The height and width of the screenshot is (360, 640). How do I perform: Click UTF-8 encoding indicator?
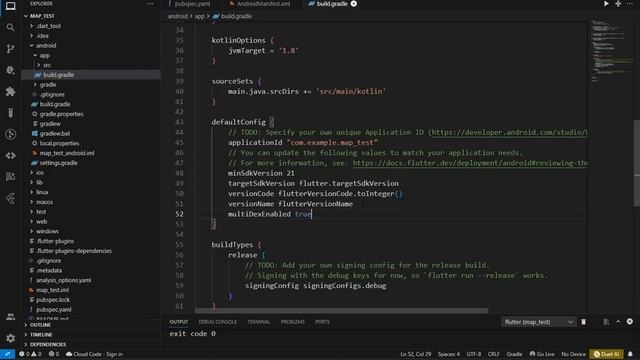pyautogui.click(x=473, y=354)
